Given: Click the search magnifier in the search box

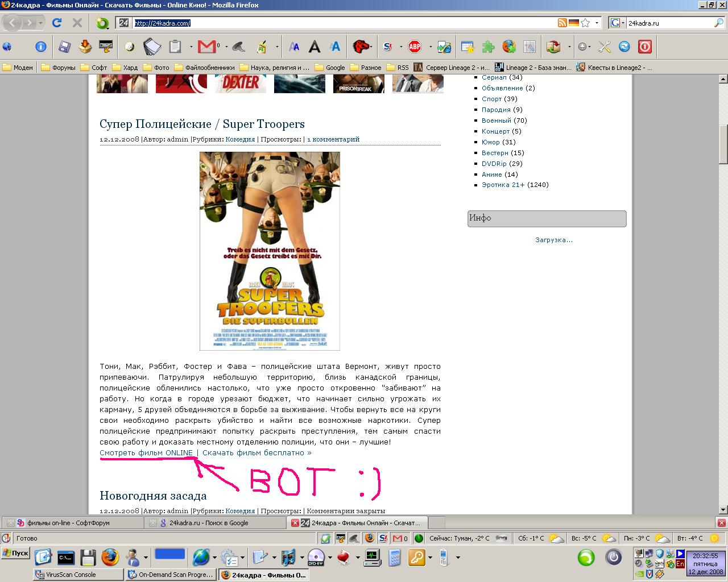Looking at the screenshot, I should pos(719,23).
